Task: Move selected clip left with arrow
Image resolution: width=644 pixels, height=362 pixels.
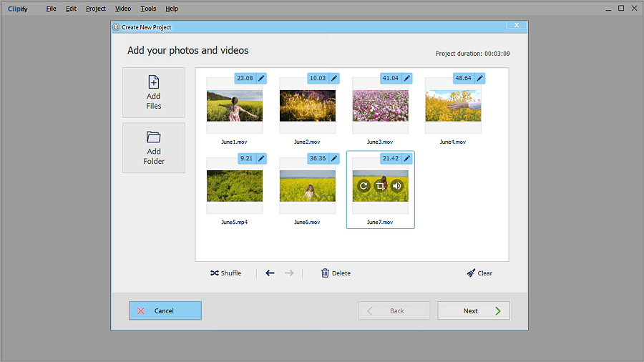Action: [270, 273]
